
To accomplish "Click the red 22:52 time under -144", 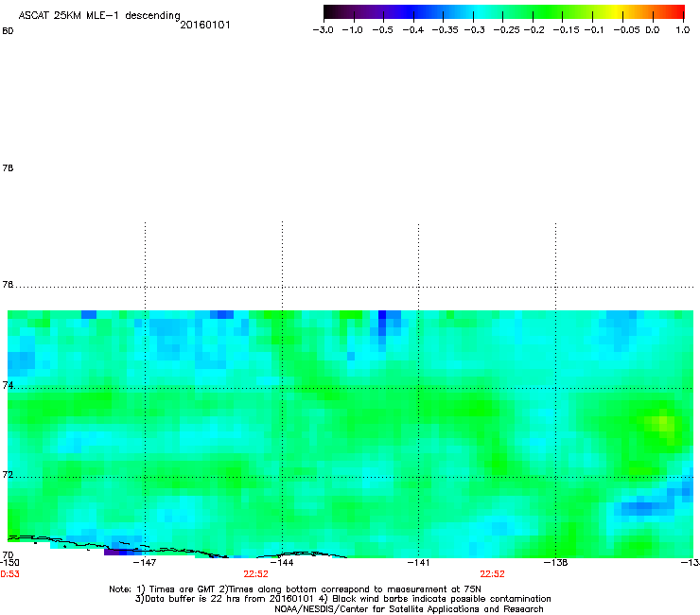I will [x=255, y=574].
